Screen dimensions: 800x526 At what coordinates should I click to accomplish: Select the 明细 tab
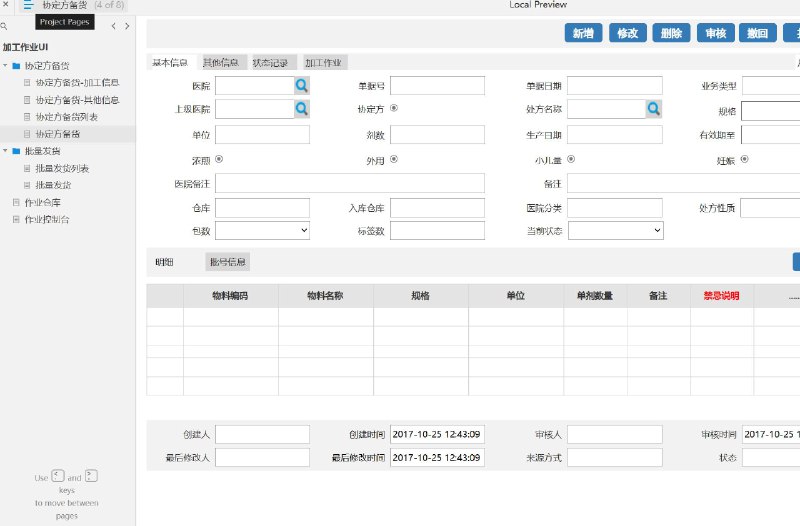(x=164, y=262)
